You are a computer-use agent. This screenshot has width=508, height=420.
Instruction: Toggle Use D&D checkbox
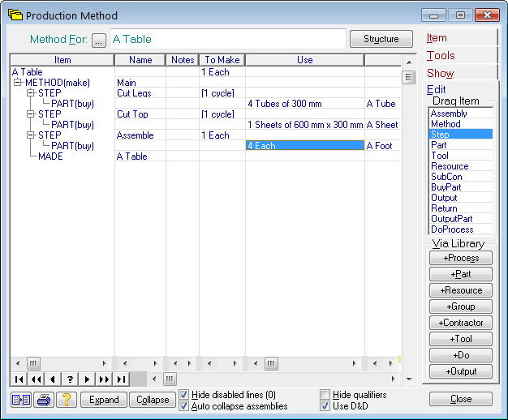click(325, 405)
